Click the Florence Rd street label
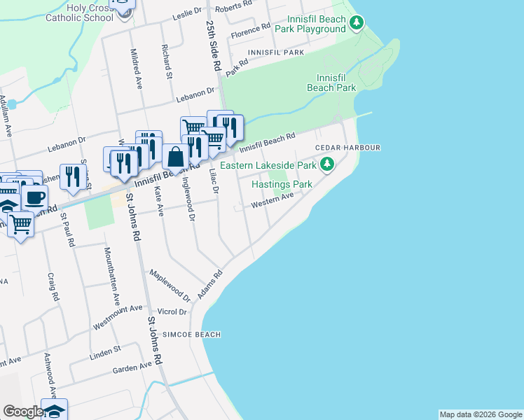 pyautogui.click(x=251, y=30)
